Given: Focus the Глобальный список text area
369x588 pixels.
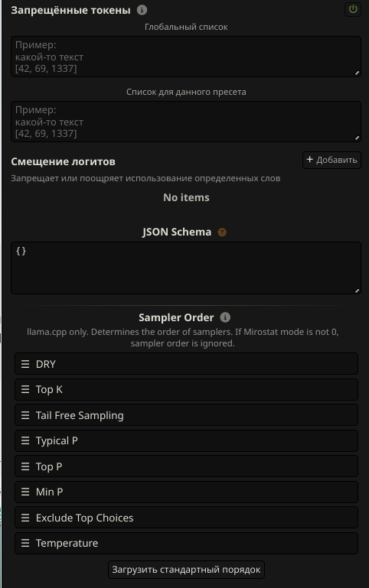Looking at the screenshot, I should tap(186, 57).
